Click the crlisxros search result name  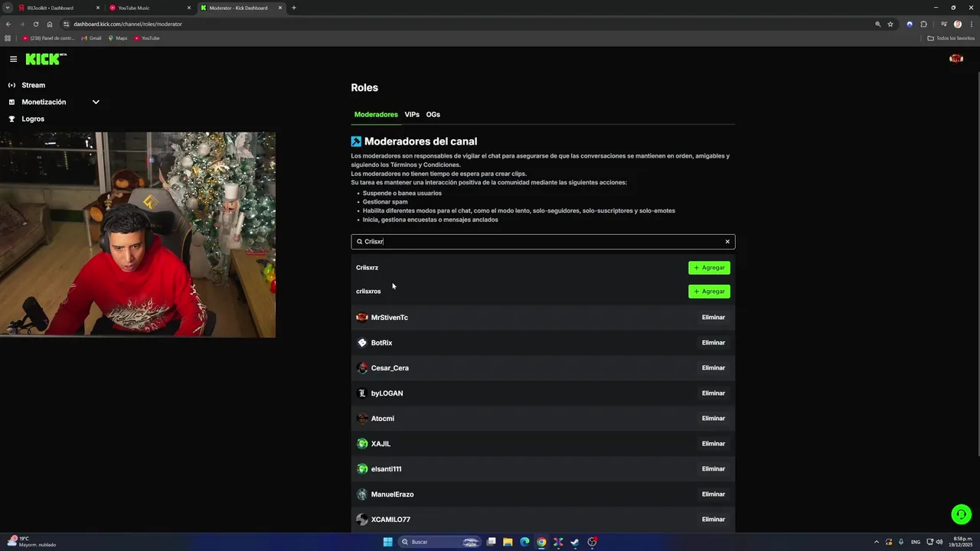[x=368, y=292]
